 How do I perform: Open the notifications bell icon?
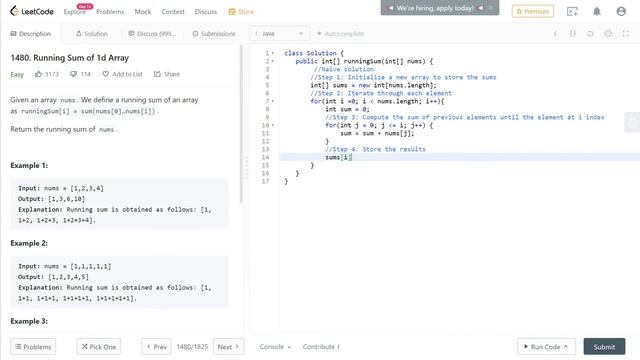coord(596,11)
